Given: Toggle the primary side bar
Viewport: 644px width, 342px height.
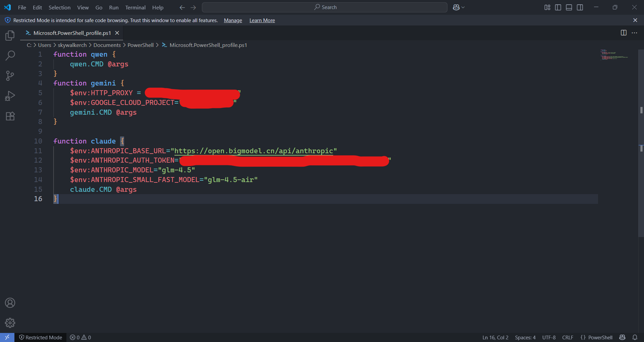Looking at the screenshot, I should [x=558, y=7].
